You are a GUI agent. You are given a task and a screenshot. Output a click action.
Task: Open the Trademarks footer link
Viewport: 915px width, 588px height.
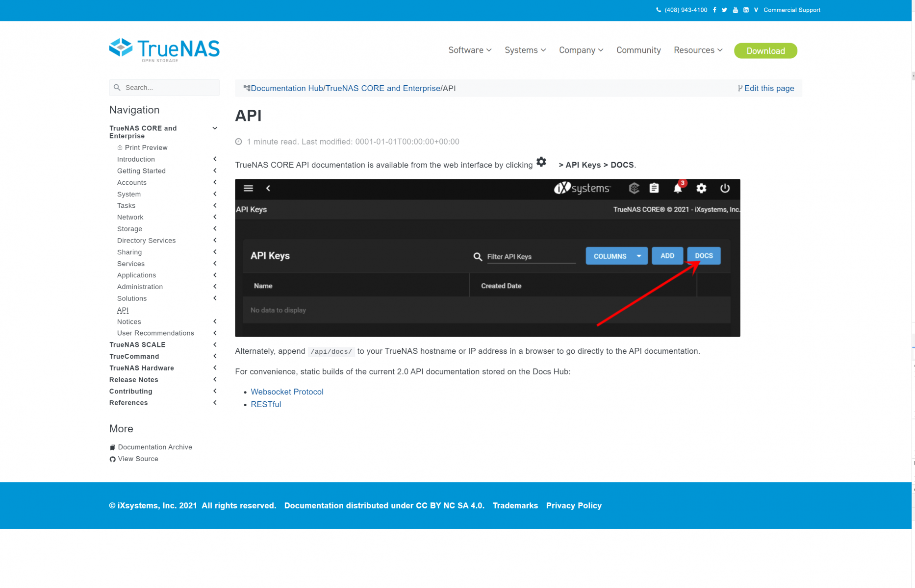point(515,505)
